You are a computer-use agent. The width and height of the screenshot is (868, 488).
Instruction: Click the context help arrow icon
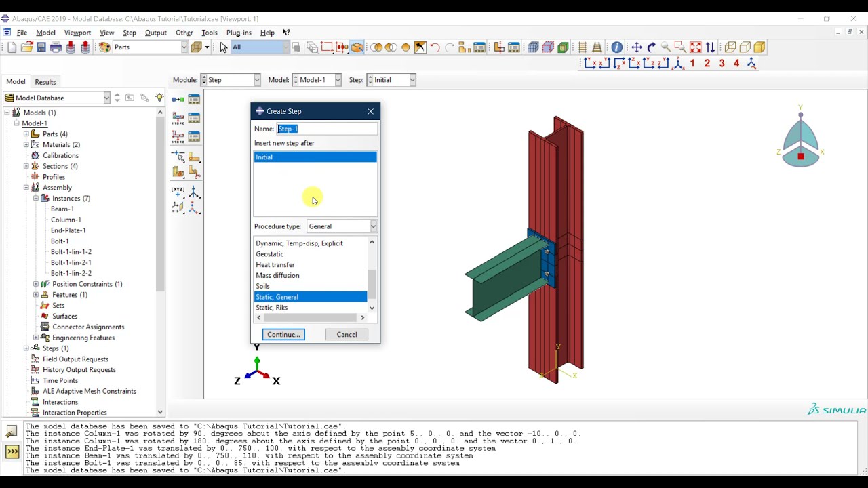coord(286,33)
